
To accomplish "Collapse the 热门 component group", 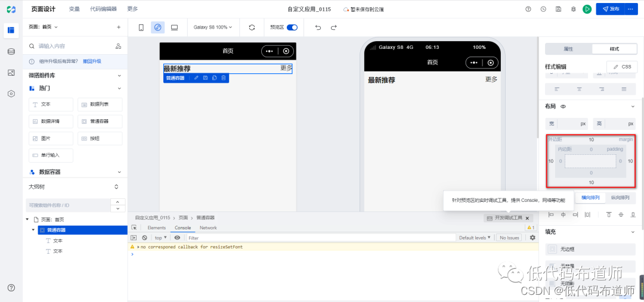I will pyautogui.click(x=119, y=88).
